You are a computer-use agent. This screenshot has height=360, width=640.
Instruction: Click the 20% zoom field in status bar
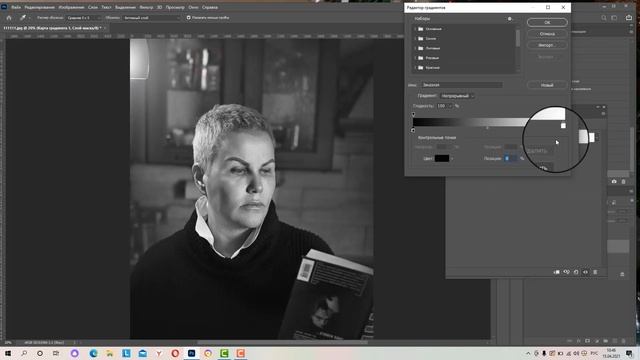coord(8,342)
